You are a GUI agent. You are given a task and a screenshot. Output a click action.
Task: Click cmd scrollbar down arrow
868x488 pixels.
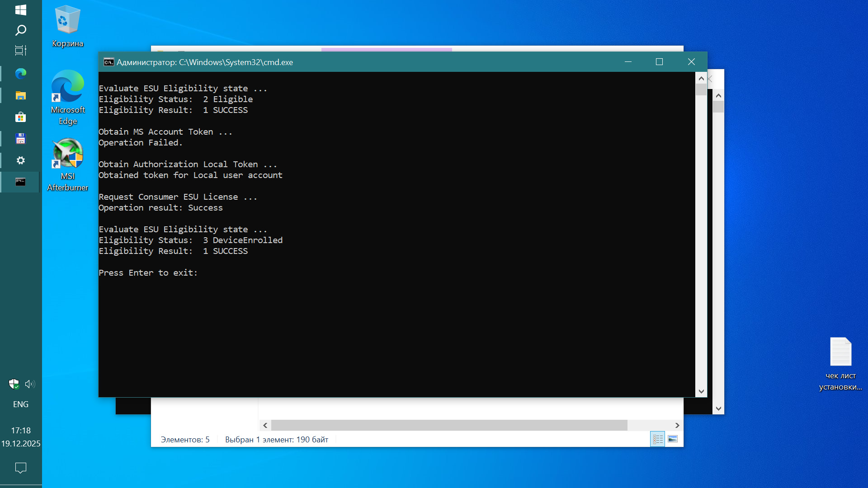pos(701,392)
